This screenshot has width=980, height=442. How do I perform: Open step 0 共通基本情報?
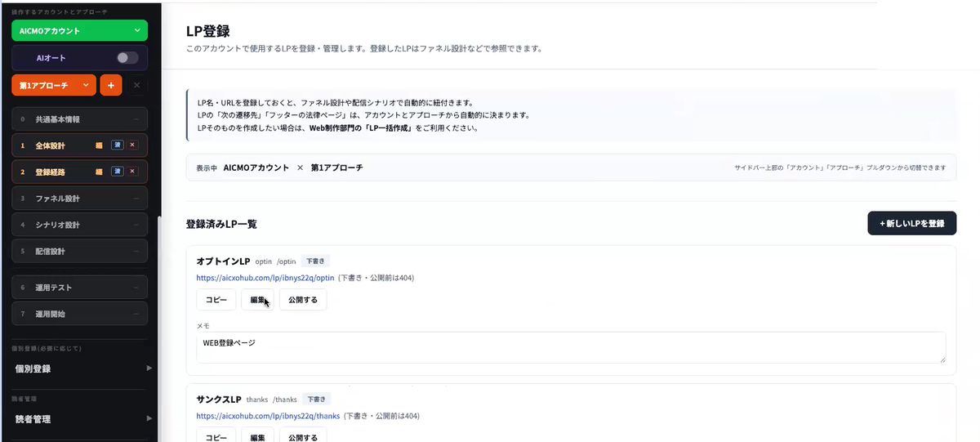(x=79, y=119)
